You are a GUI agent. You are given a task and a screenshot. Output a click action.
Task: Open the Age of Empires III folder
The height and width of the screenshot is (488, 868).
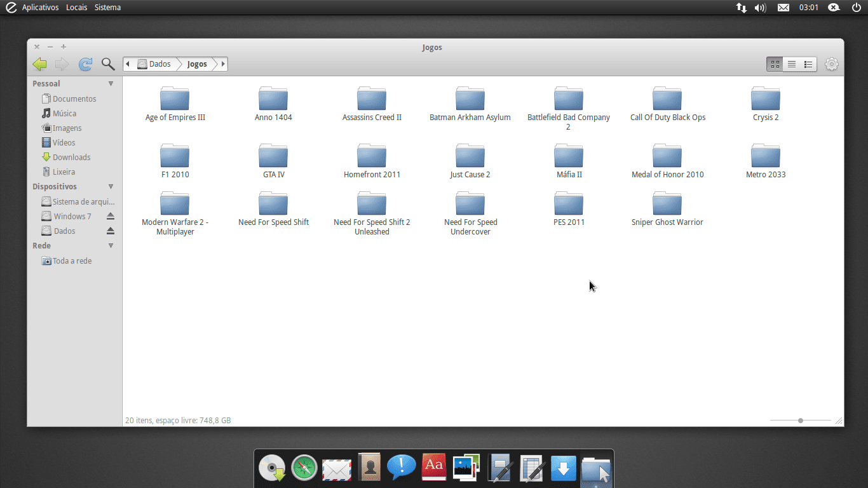tap(175, 104)
